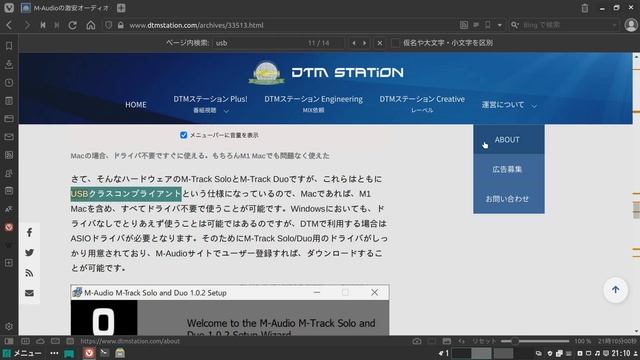Toggle the panel sidebar visibility
Screen dimensions: 640x360
9,341
